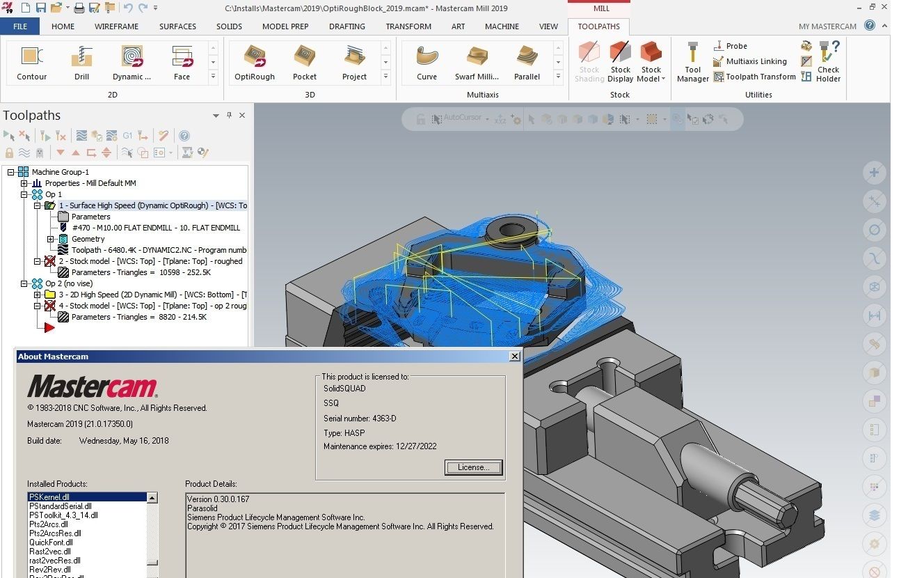Open Multiaxis Linking
Viewport: 924px width, 578px height.
pos(749,61)
